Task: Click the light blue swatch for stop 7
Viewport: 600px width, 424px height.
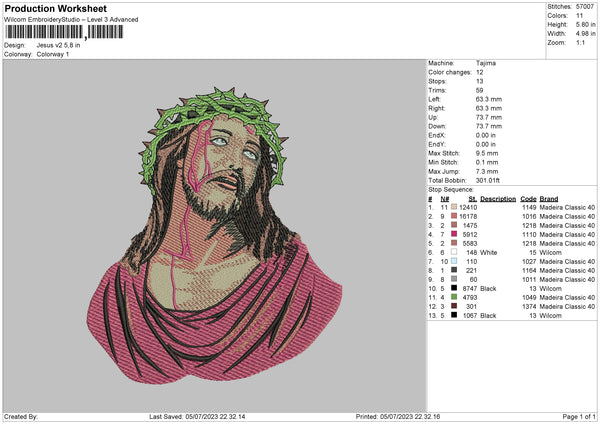Action: coord(454,261)
